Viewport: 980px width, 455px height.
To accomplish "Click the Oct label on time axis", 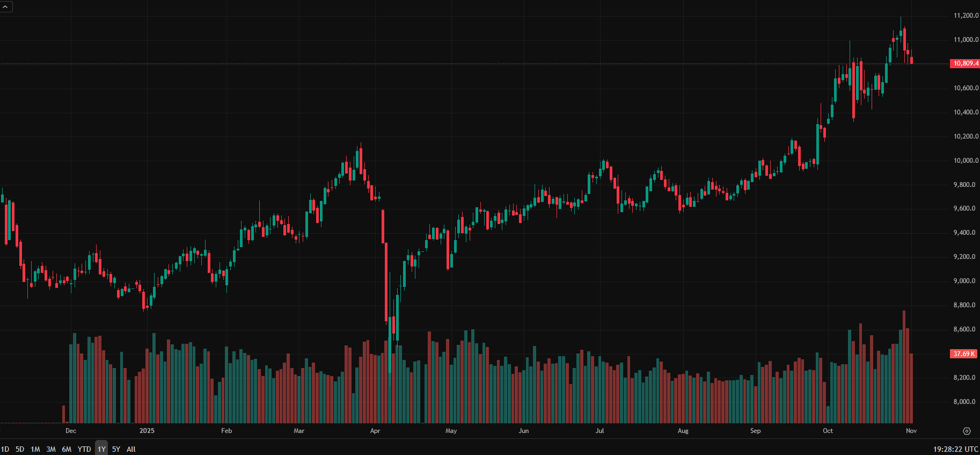I will [x=828, y=431].
